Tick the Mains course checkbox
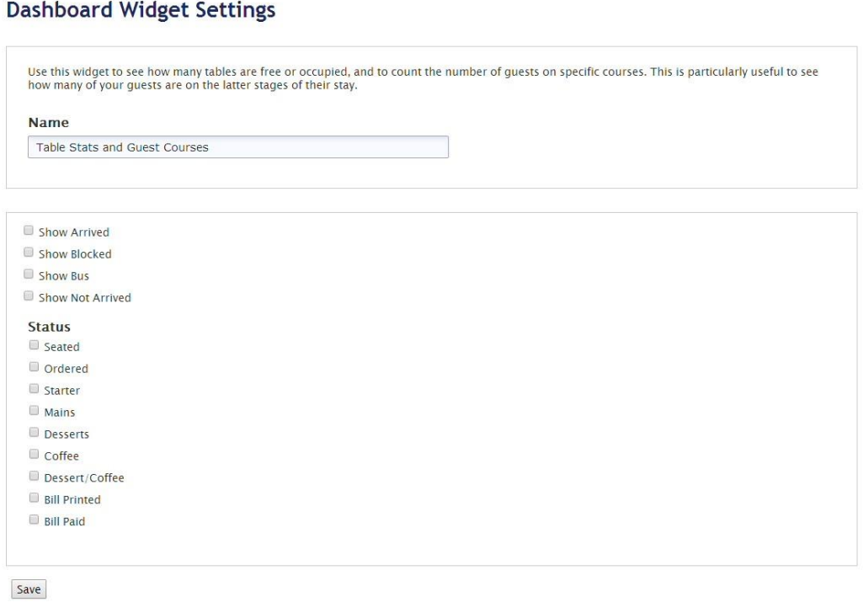Image resolution: width=868 pixels, height=602 pixels. pyautogui.click(x=34, y=411)
